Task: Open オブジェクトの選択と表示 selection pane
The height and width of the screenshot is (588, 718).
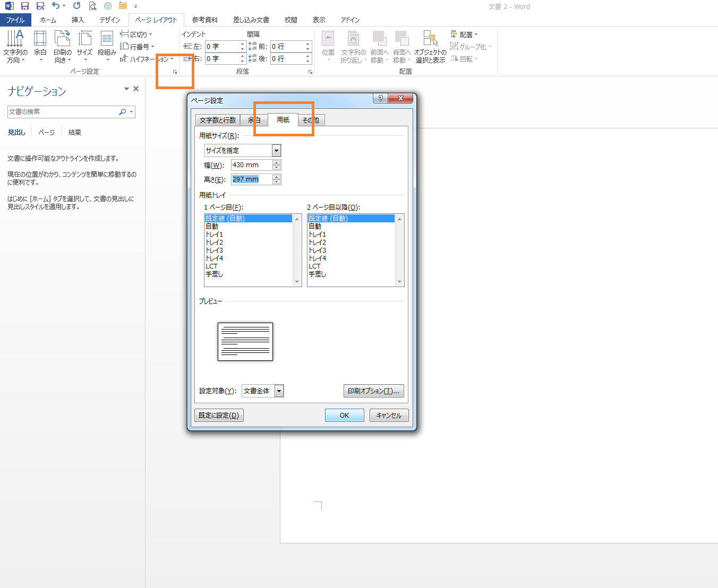Action: pyautogui.click(x=431, y=47)
